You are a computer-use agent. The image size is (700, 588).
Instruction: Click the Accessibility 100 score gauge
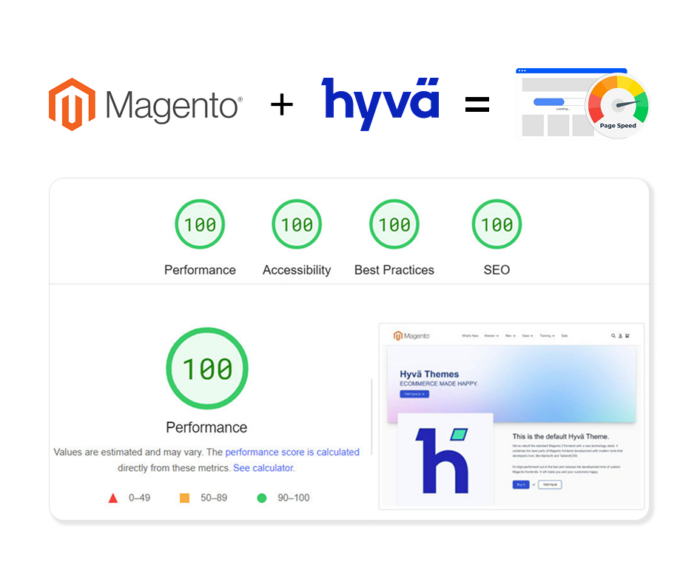pos(296,225)
